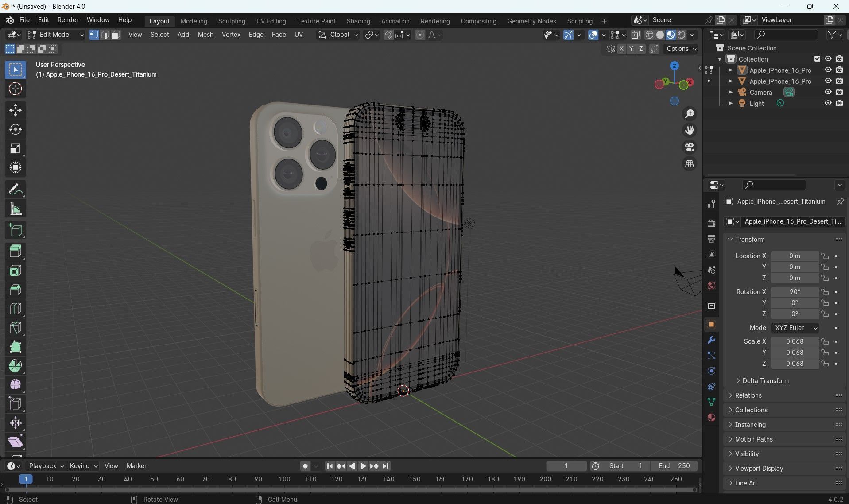Jump to the end frame button
Image resolution: width=849 pixels, height=504 pixels.
coord(386,466)
